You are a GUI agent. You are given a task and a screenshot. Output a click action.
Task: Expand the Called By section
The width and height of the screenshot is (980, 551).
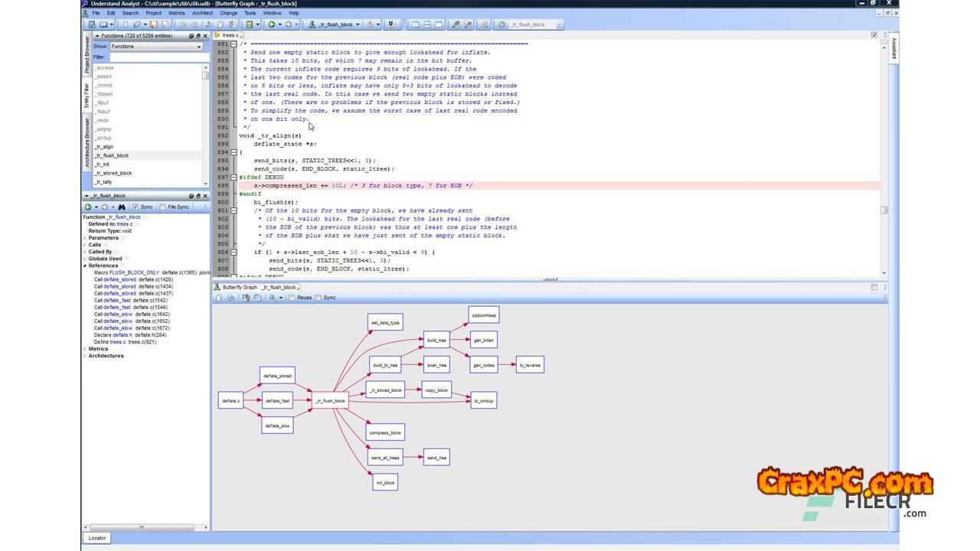pos(85,252)
